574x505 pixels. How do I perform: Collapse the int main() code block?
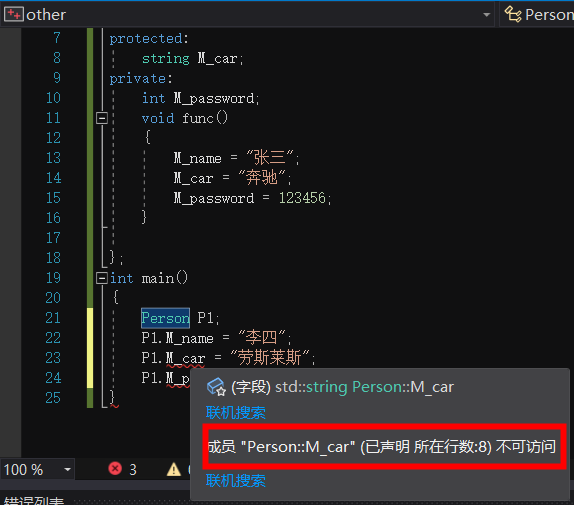(102, 278)
